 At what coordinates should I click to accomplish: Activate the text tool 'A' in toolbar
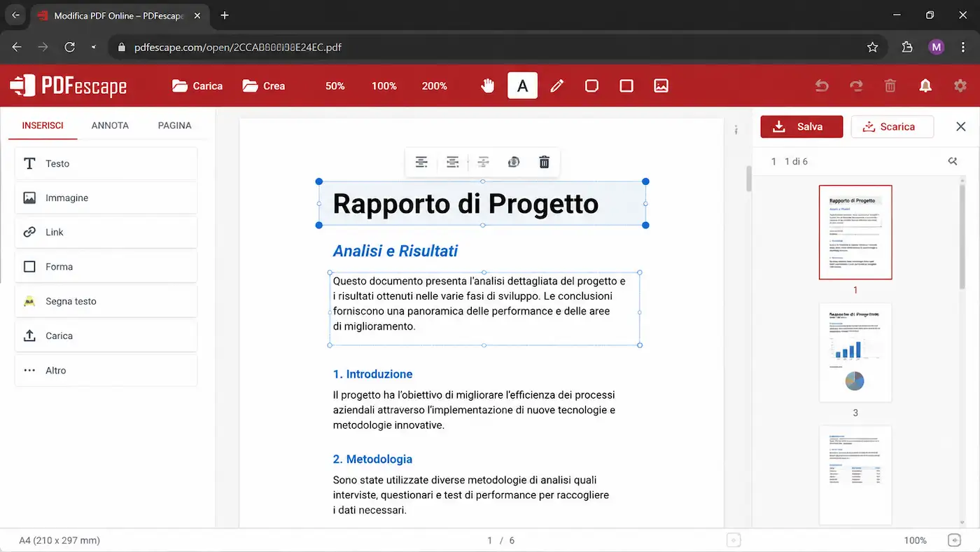tap(522, 85)
